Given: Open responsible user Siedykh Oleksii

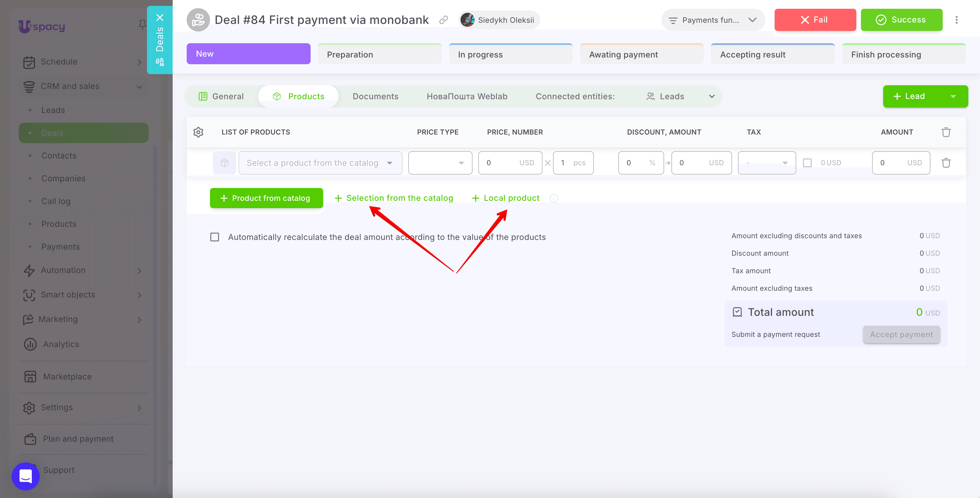Looking at the screenshot, I should [x=499, y=20].
